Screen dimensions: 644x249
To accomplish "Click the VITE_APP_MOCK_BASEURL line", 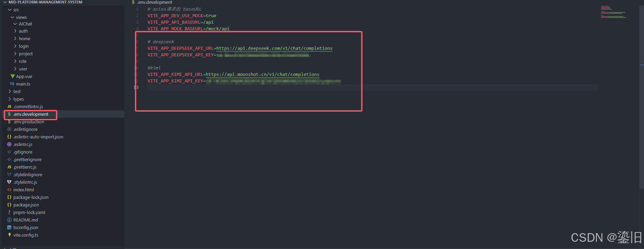I will pos(188,29).
